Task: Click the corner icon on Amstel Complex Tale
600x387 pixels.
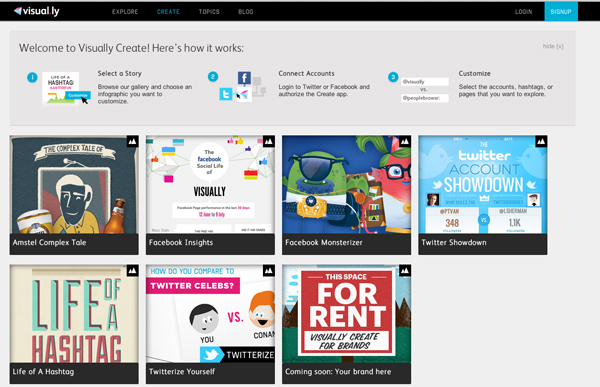Action: pos(132,141)
